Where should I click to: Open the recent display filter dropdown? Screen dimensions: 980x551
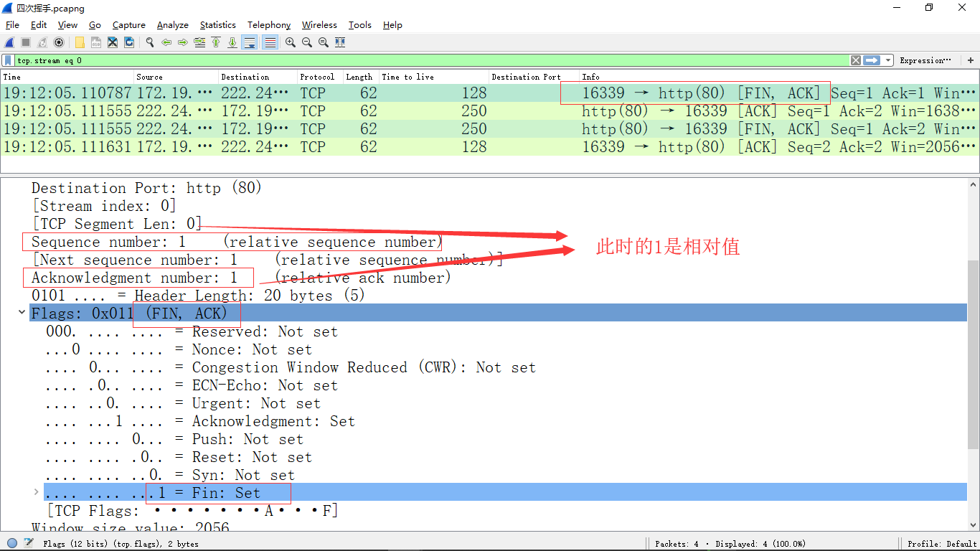tap(888, 60)
